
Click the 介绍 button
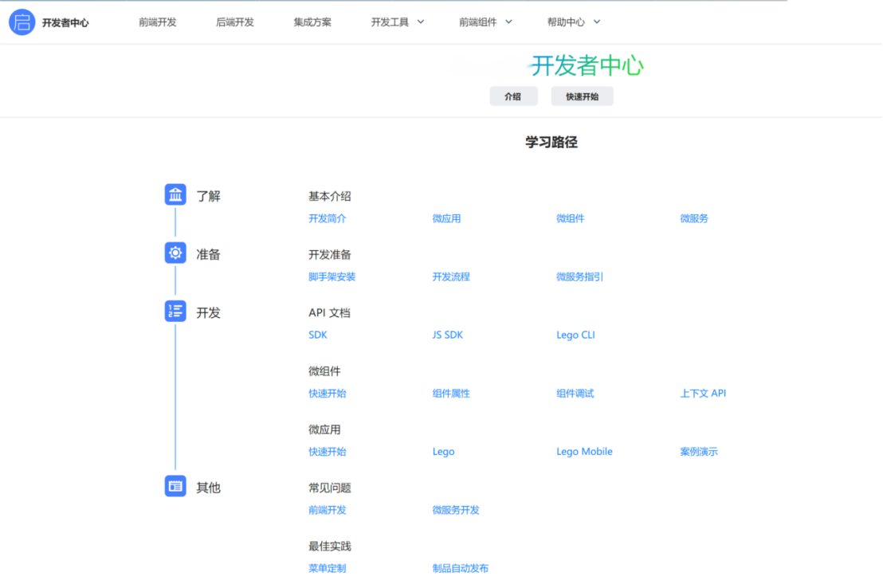coord(513,96)
